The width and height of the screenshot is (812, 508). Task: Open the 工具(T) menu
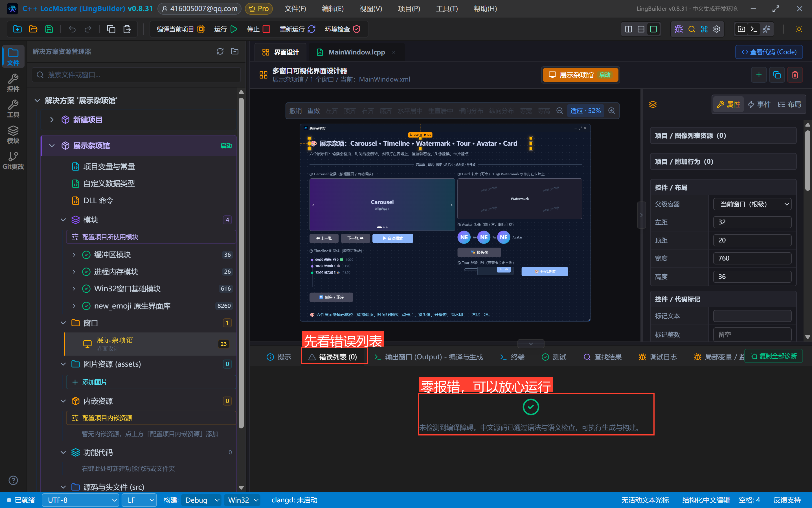[x=447, y=8]
